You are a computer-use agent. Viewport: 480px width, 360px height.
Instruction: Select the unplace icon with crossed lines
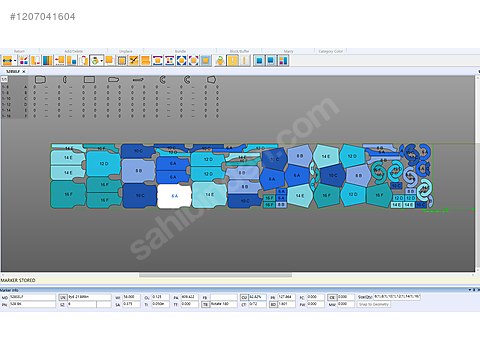pyautogui.click(x=133, y=61)
